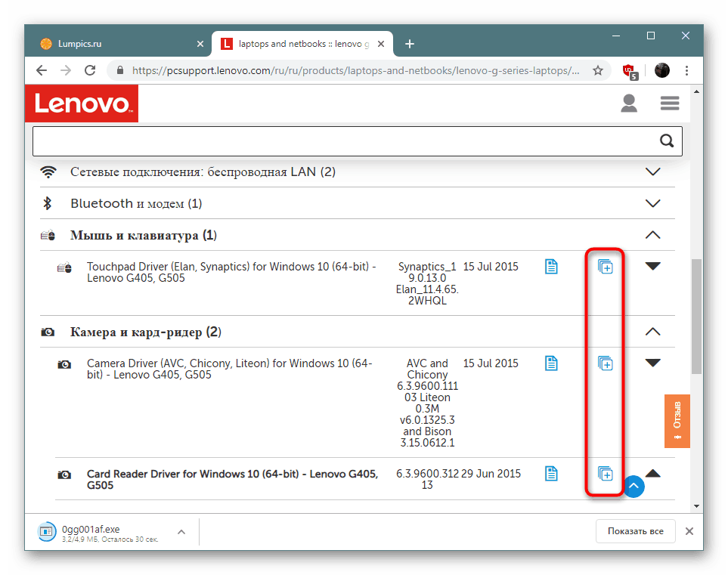Screen dimensions: 728x575
Task: Click the Камера и кард-ридер (2) heading
Action: (x=146, y=332)
